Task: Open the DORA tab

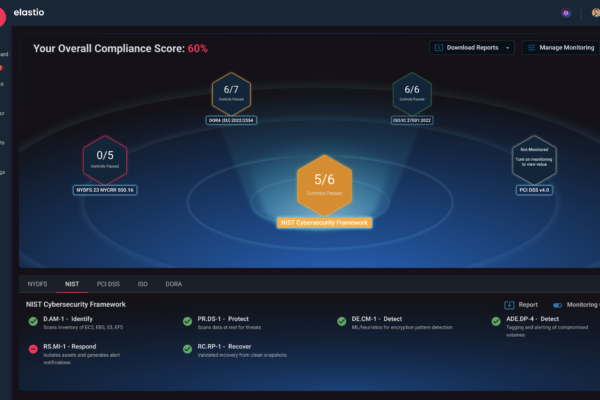Action: click(x=174, y=284)
